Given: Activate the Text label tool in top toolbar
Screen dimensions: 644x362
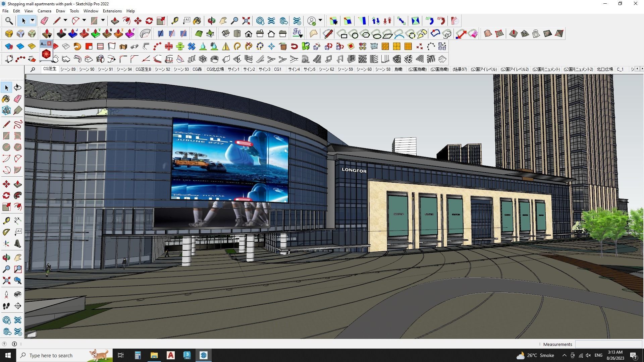Looking at the screenshot, I should pyautogui.click(x=186, y=21).
